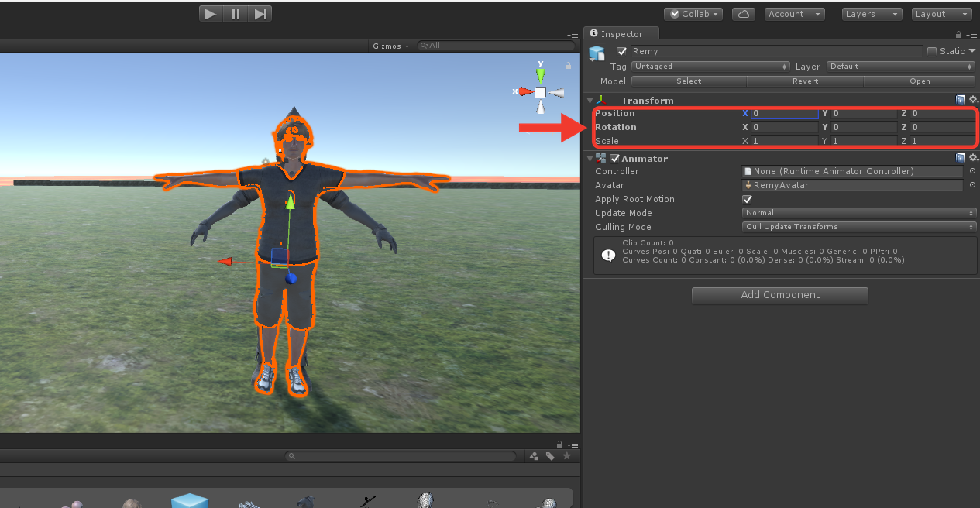The width and height of the screenshot is (980, 508).
Task: Toggle the Remy GameObject active checkbox
Action: [621, 51]
